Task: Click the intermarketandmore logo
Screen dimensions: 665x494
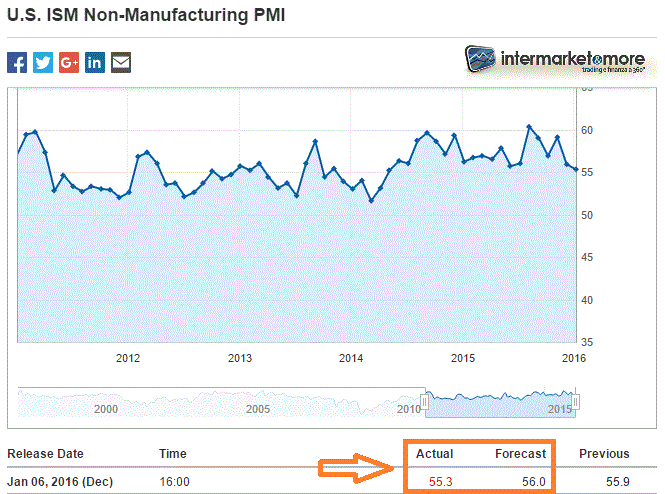Action: (x=546, y=60)
